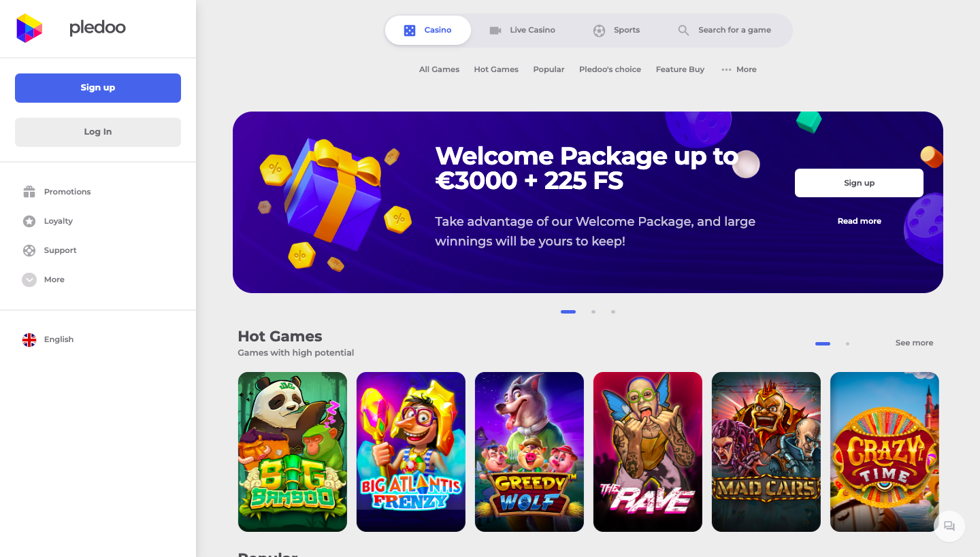Select the Pledoo's choice category
Image resolution: width=980 pixels, height=557 pixels.
[610, 69]
